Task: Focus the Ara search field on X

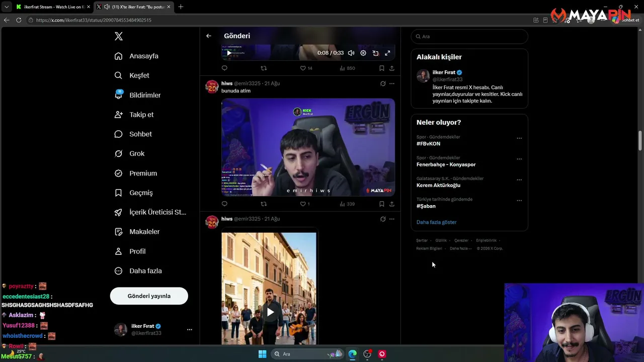Action: pyautogui.click(x=469, y=36)
